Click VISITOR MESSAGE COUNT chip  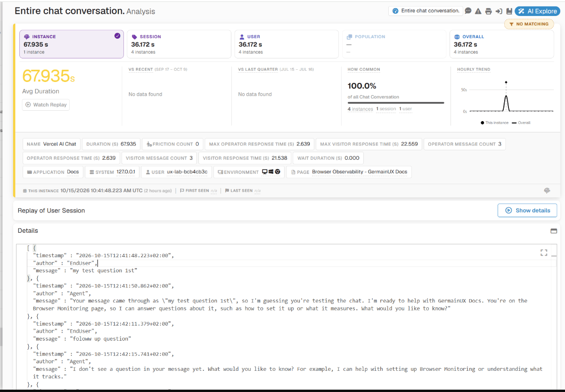pyautogui.click(x=159, y=158)
